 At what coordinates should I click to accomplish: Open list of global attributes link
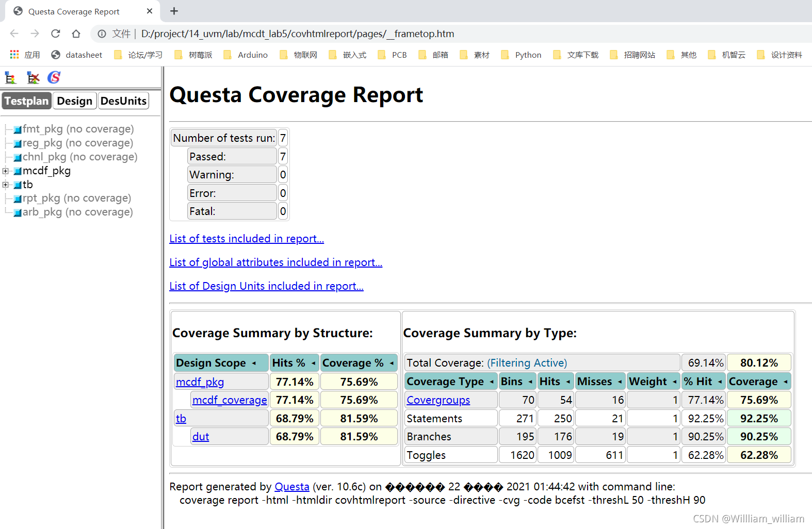click(x=276, y=262)
